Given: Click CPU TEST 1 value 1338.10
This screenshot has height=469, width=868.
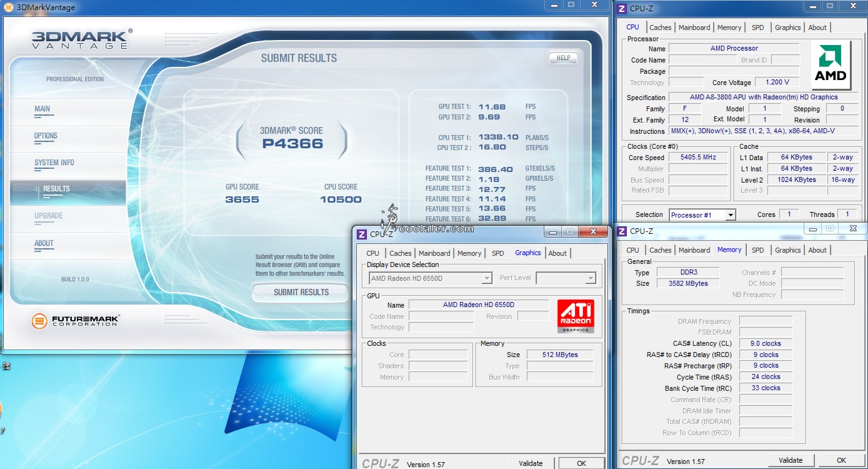Looking at the screenshot, I should point(499,138).
